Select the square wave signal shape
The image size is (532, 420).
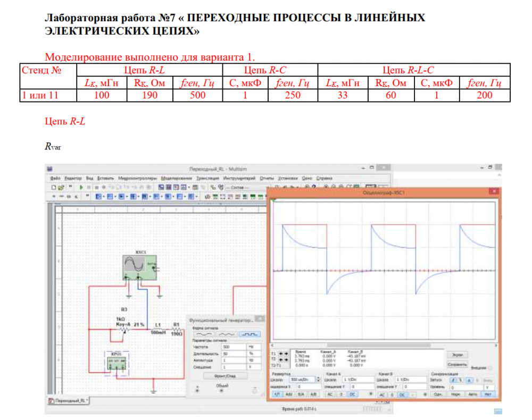pos(250,334)
